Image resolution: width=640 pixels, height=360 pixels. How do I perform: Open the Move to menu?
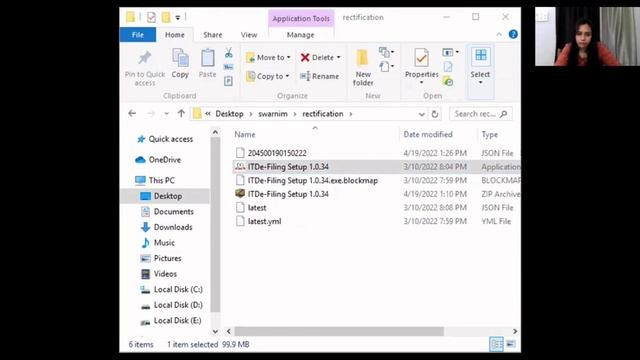point(268,58)
